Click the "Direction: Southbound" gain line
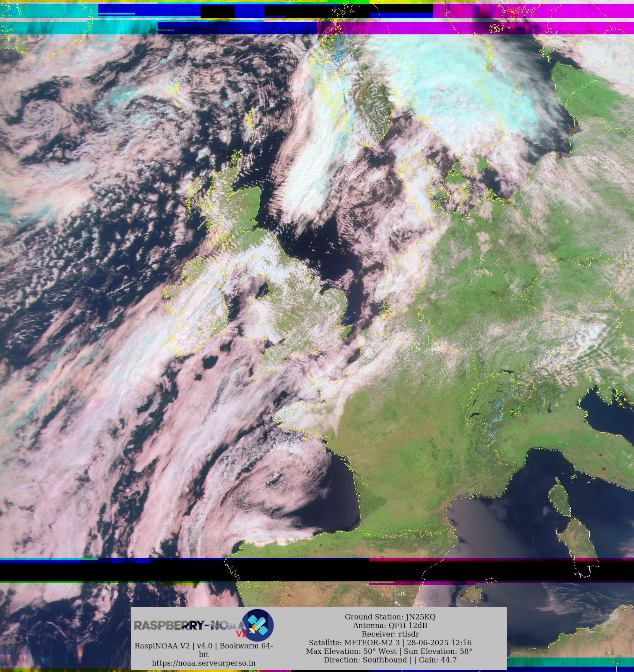This screenshot has height=672, width=634. click(x=390, y=660)
